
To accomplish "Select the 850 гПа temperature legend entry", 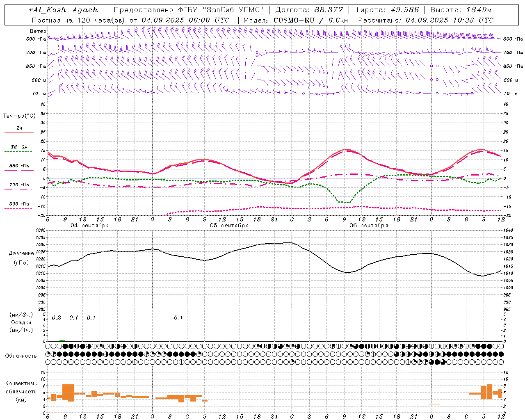I will pyautogui.click(x=19, y=166).
